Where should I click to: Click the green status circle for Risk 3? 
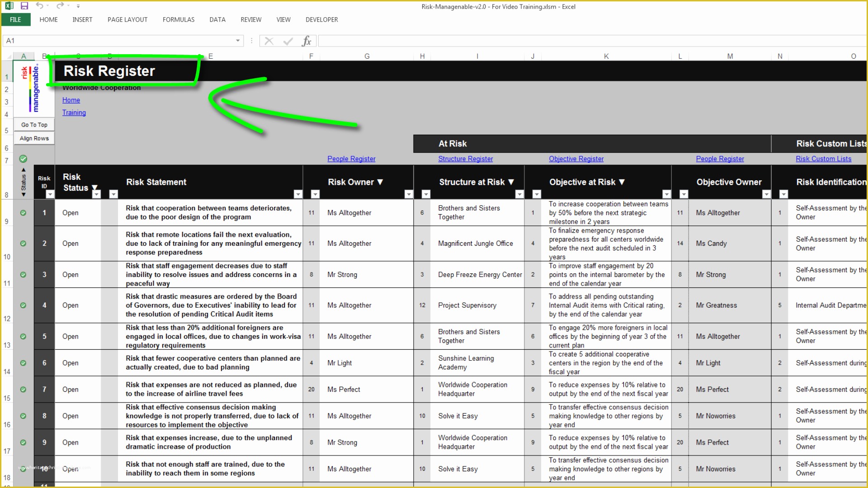click(23, 275)
